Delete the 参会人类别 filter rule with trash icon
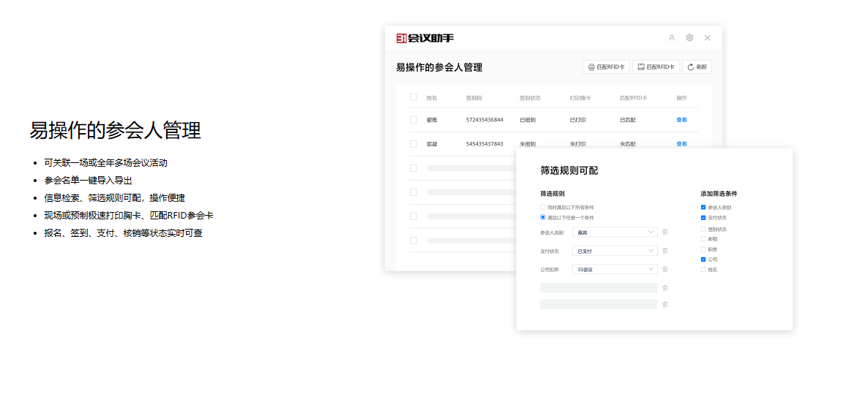Screen dimensions: 868x397 [x=665, y=232]
